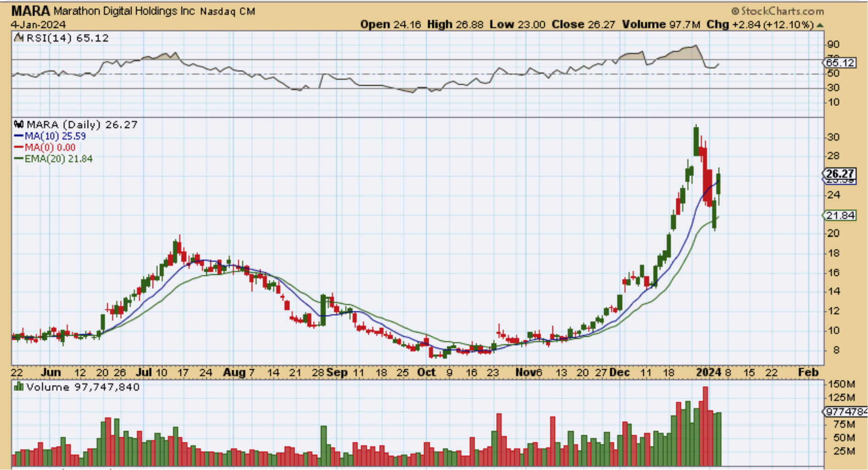Image resolution: width=868 pixels, height=470 pixels.
Task: Click the Chg +2.84 (+12.10%) readout
Action: click(760, 25)
